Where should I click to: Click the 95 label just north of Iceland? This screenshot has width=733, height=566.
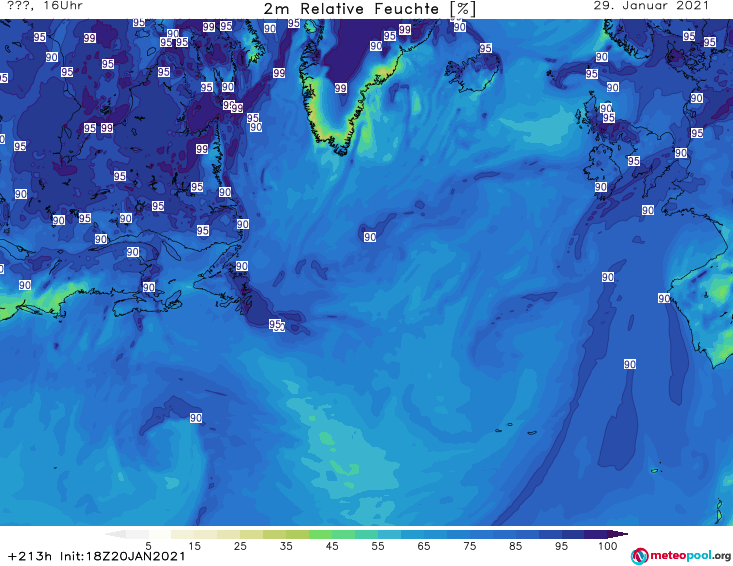[485, 48]
